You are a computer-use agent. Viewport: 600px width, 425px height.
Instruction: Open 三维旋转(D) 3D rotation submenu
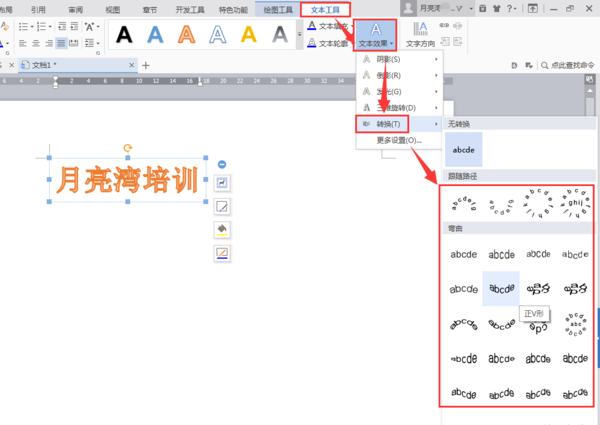point(399,108)
